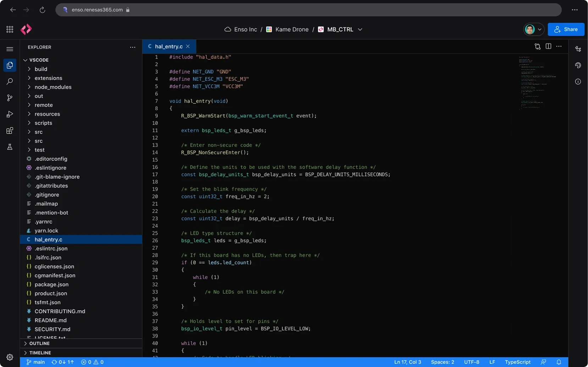Expand the build folder
Image resolution: width=588 pixels, height=367 pixels.
pos(41,69)
